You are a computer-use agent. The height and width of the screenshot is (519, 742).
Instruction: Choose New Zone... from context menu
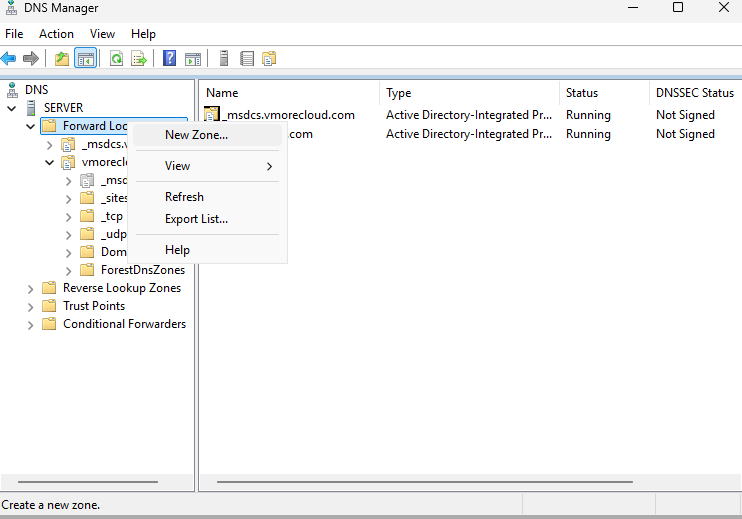click(207, 135)
